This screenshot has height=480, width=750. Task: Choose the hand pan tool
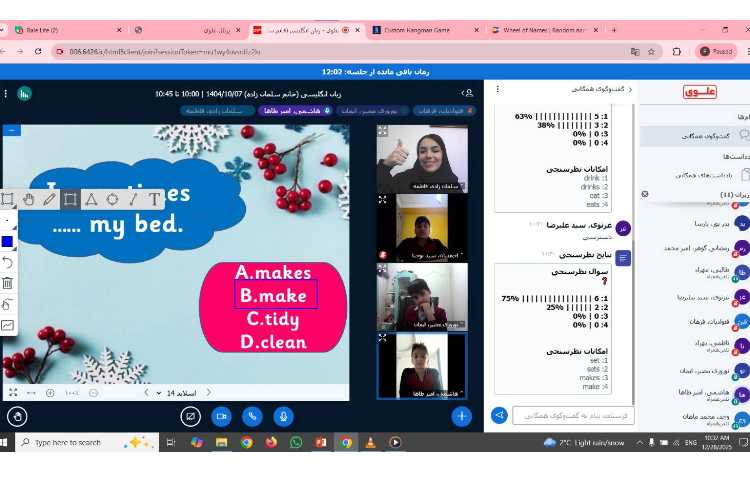pos(28,199)
